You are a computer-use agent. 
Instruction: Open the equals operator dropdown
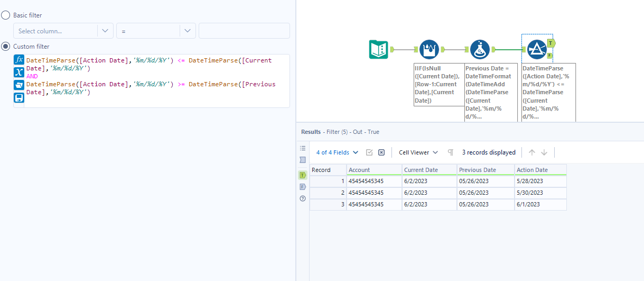tap(156, 31)
